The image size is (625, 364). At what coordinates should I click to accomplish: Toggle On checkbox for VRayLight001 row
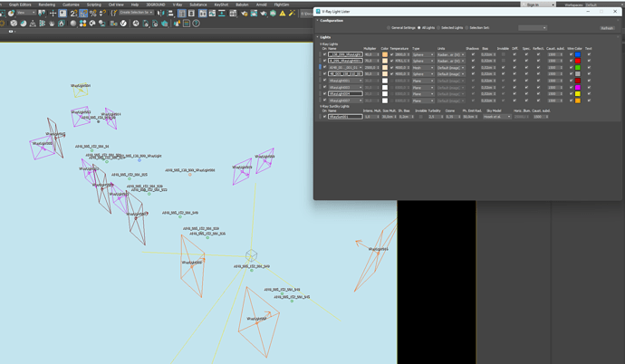pos(324,81)
